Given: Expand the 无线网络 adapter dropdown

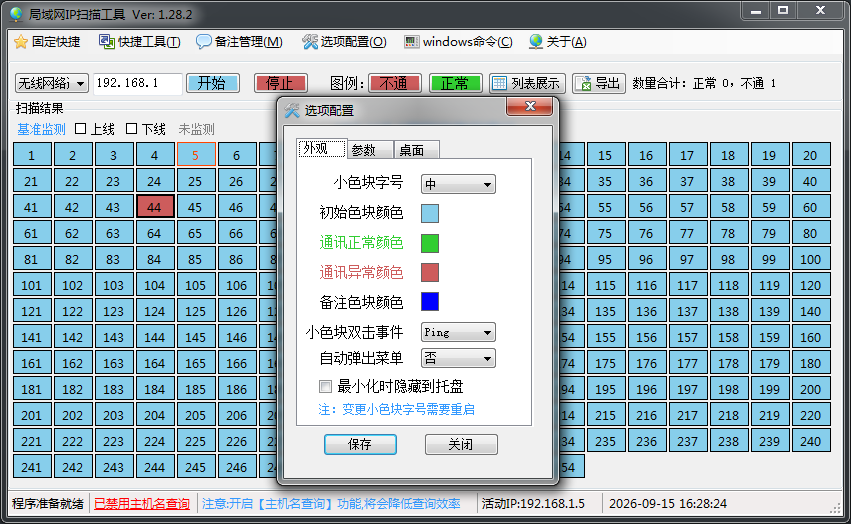Looking at the screenshot, I should point(80,84).
